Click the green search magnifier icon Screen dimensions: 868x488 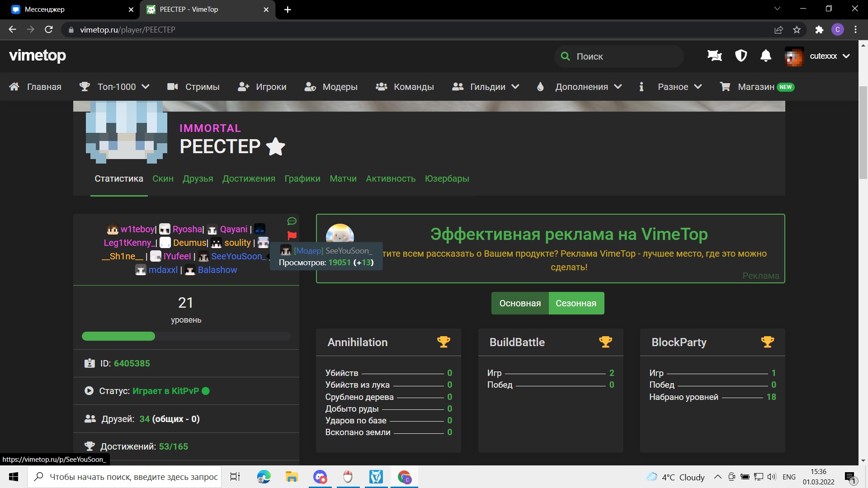[x=565, y=56]
